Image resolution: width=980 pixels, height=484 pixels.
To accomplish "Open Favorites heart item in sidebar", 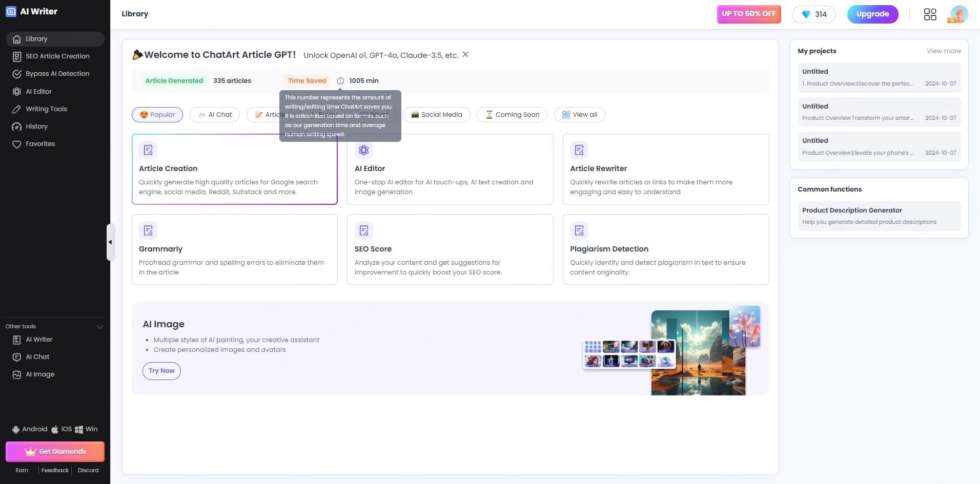I will tap(55, 144).
